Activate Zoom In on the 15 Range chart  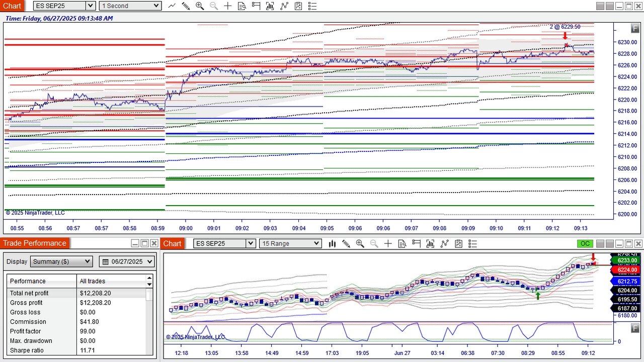(x=360, y=243)
